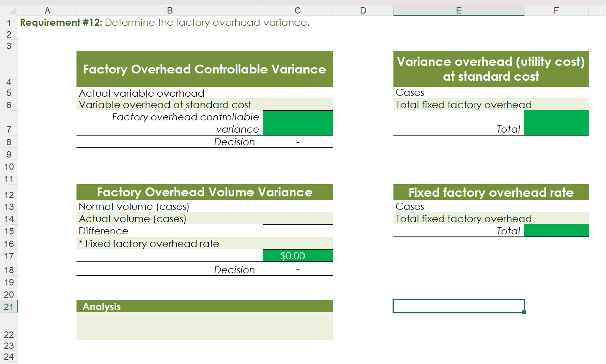The image size is (606, 364).
Task: Click the green Total cell in the overhead rate table
Action: tap(556, 231)
